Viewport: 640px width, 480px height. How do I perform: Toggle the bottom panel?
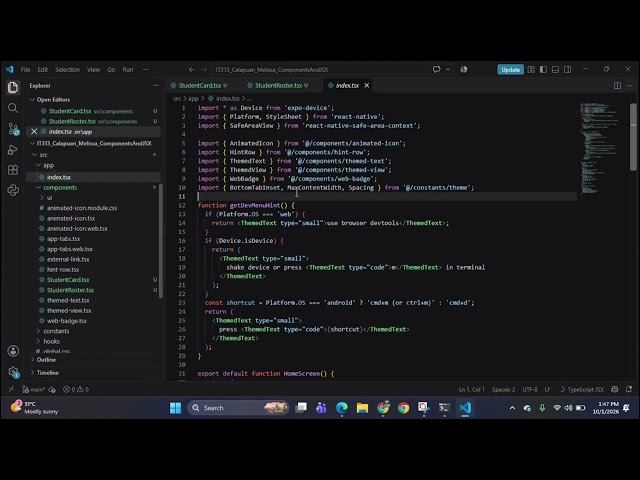point(555,69)
